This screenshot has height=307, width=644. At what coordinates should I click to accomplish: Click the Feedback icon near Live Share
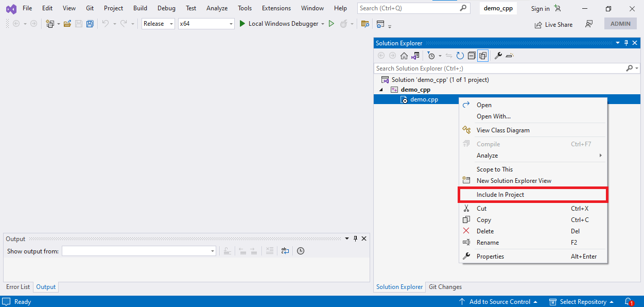589,24
